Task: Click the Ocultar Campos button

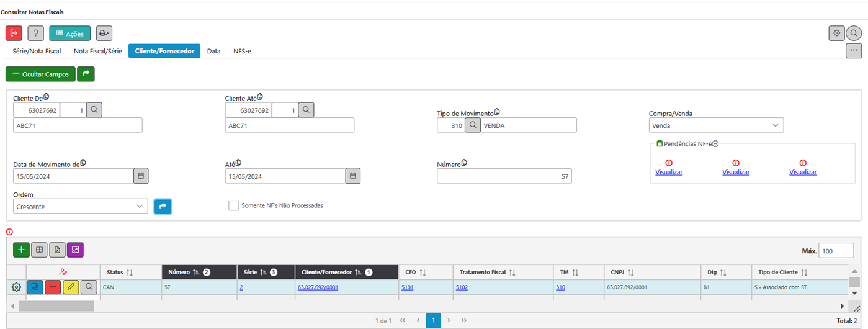Action: [40, 74]
